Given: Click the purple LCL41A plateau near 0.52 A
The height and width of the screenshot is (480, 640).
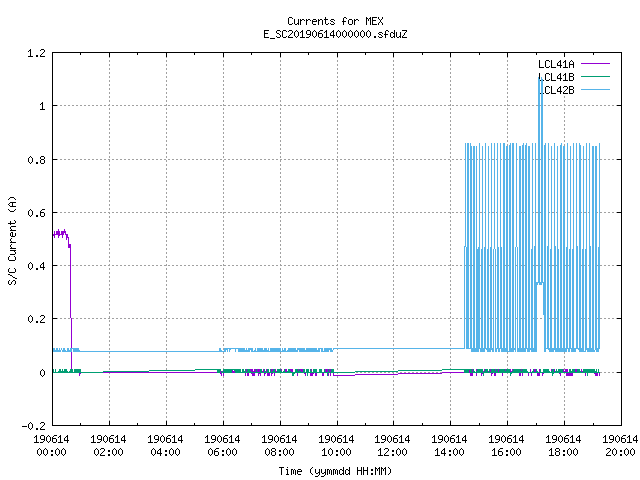Looking at the screenshot, I should [x=60, y=233].
